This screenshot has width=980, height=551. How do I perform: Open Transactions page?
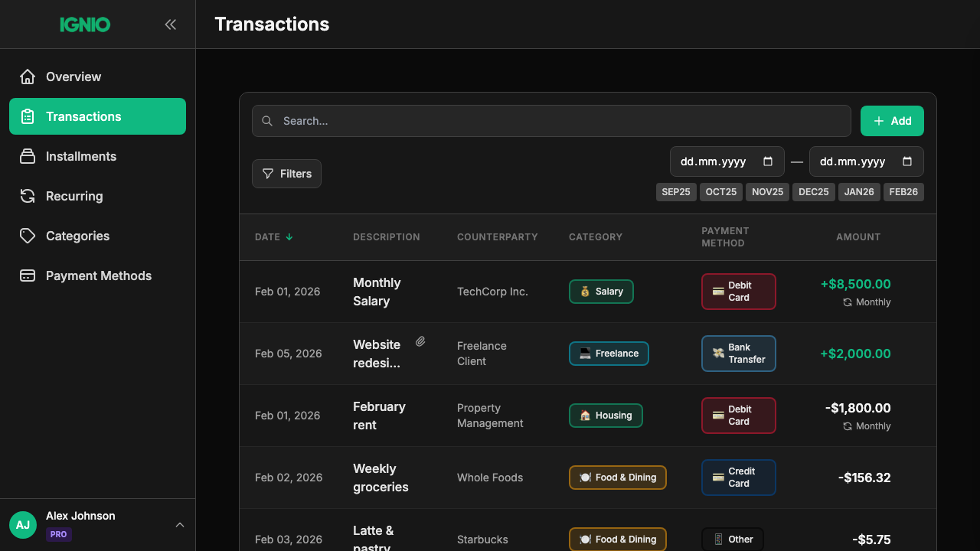pyautogui.click(x=97, y=116)
